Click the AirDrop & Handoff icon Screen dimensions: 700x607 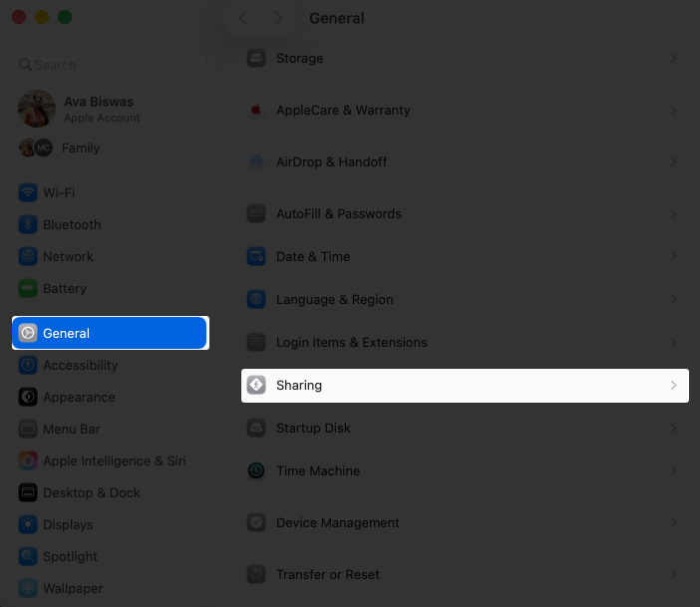tap(256, 161)
